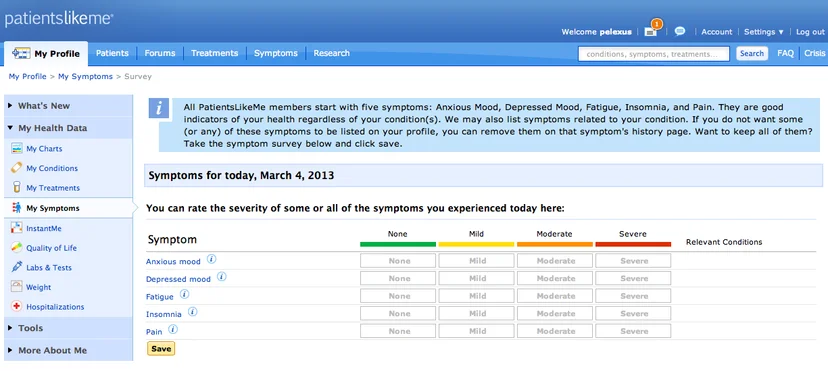Image resolution: width=828 pixels, height=371 pixels.
Task: Log out of the account
Action: (x=810, y=32)
